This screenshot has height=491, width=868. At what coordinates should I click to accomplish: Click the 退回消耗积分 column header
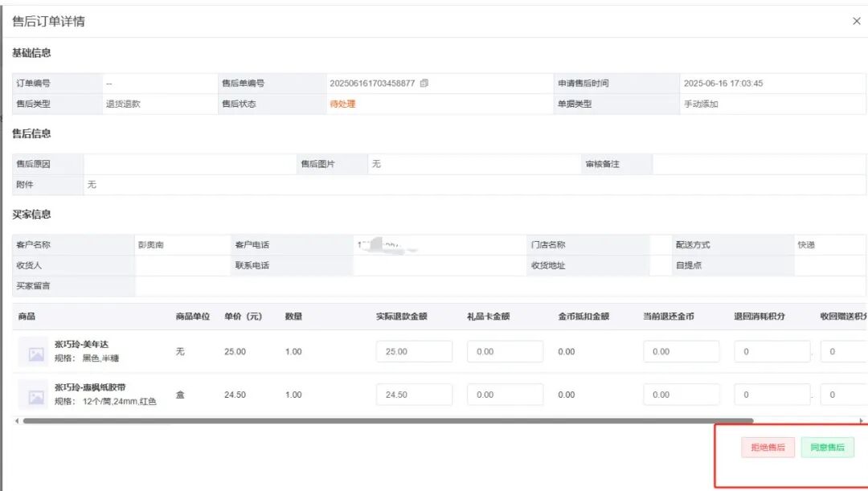pos(759,317)
